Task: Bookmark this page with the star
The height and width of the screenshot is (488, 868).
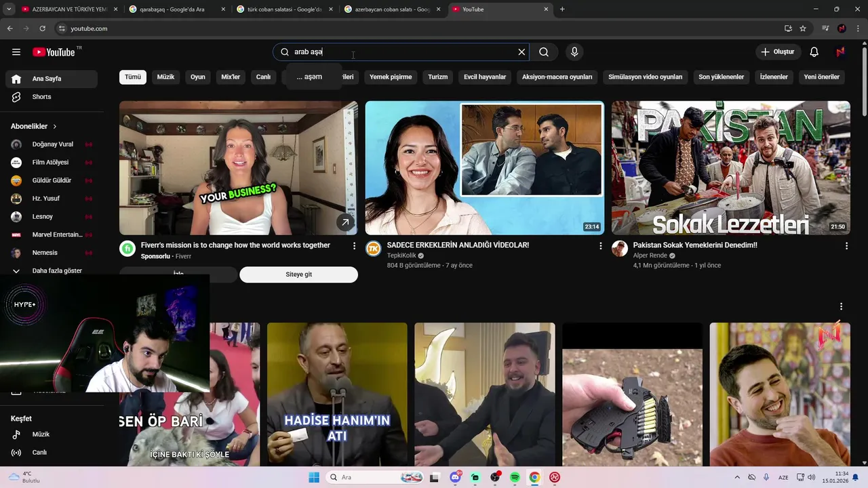Action: 803,28
